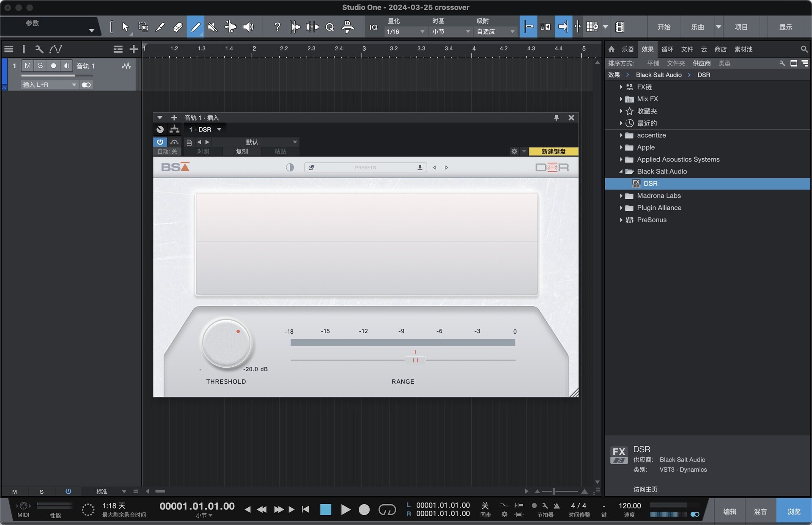
Task: Expand the PreSonus vendor folder
Action: point(621,220)
